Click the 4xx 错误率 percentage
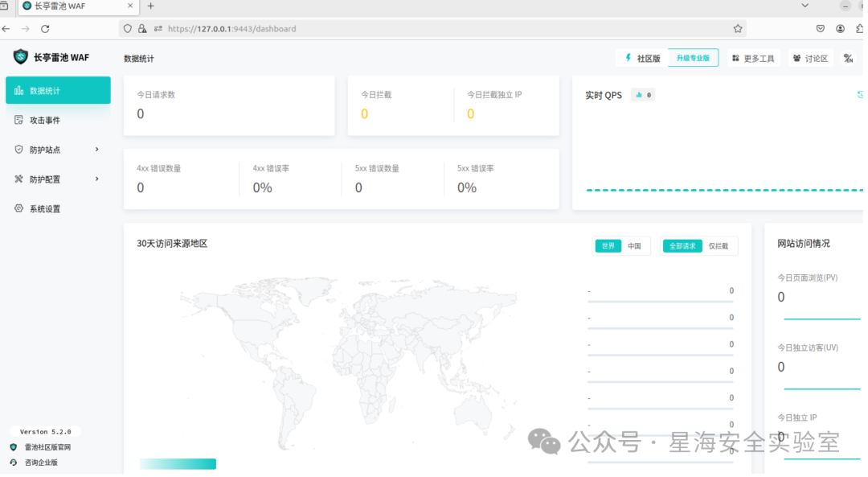The image size is (868, 477). point(262,187)
